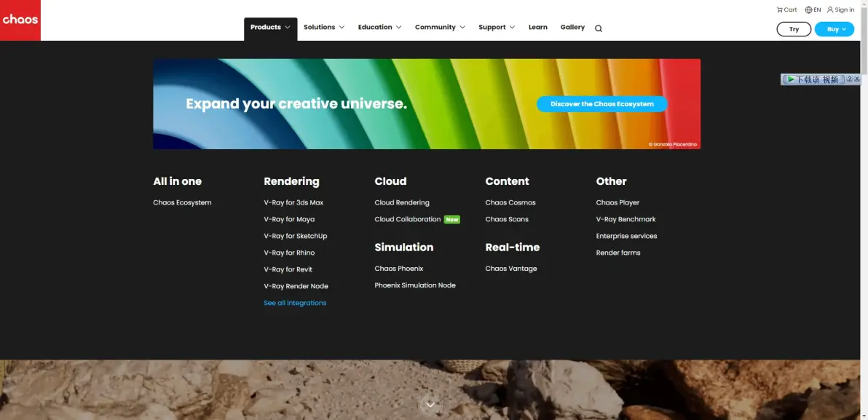Open Chaos Ecosystem link
Screen dimensions: 868x420
[x=182, y=202]
